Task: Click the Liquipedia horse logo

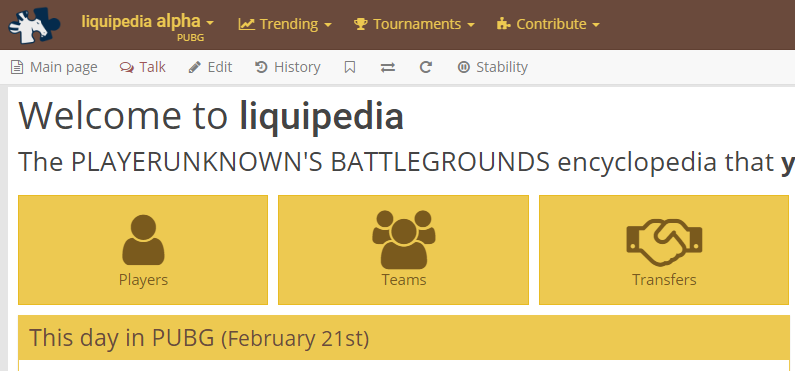Action: click(34, 25)
